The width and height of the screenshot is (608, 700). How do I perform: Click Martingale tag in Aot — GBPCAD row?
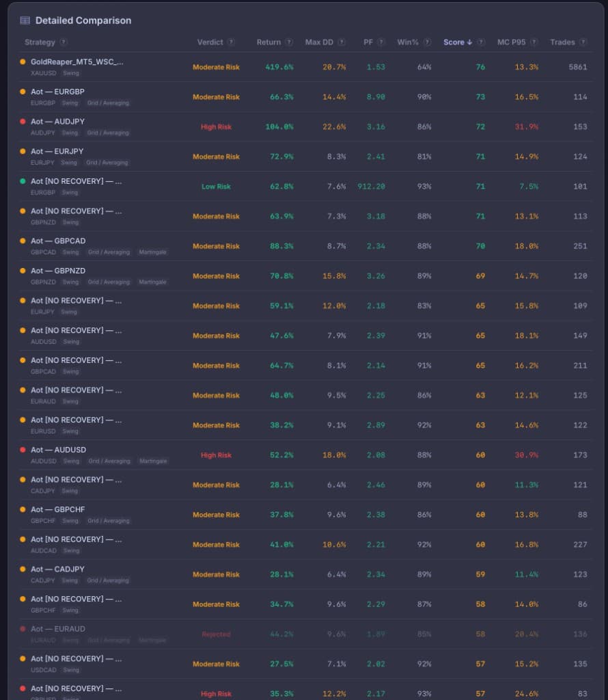tap(152, 252)
